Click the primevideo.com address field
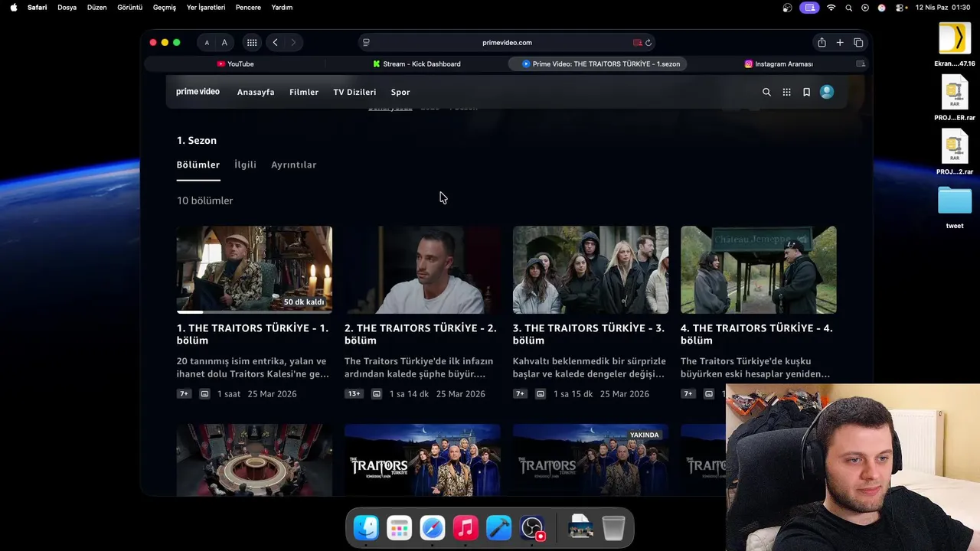980x551 pixels. (507, 43)
